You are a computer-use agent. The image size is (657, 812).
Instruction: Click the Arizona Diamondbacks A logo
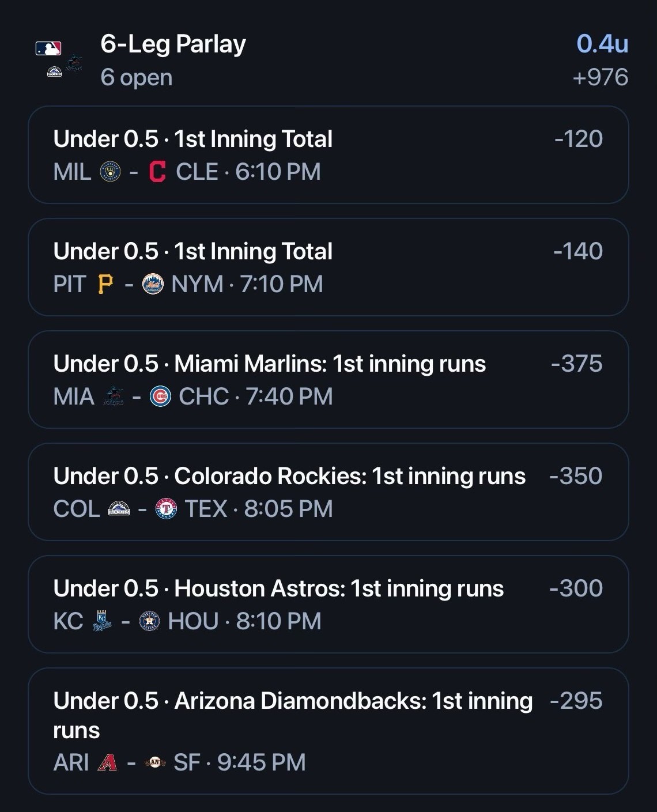coord(107,762)
